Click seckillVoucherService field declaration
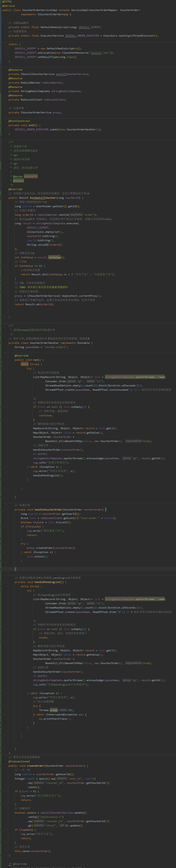 tap(72, 74)
